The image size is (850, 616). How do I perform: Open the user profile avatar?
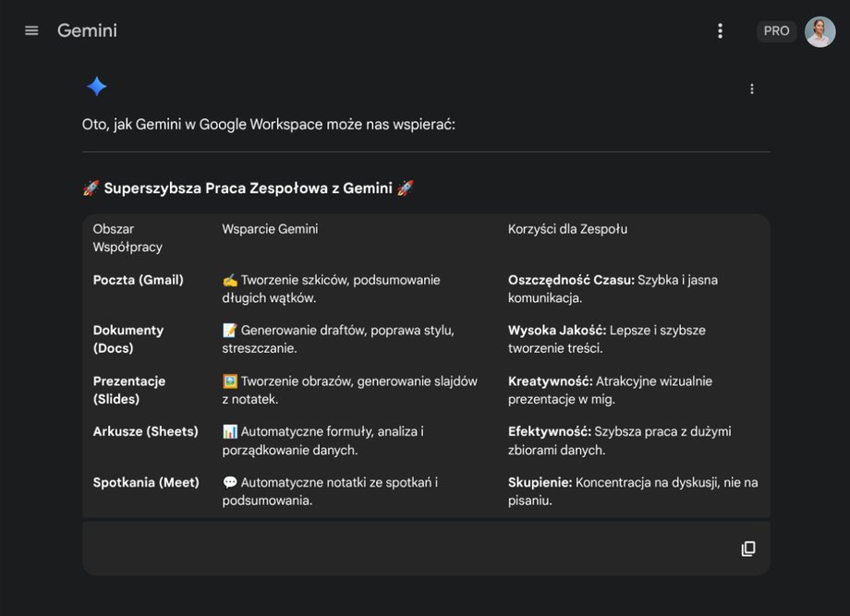820,31
